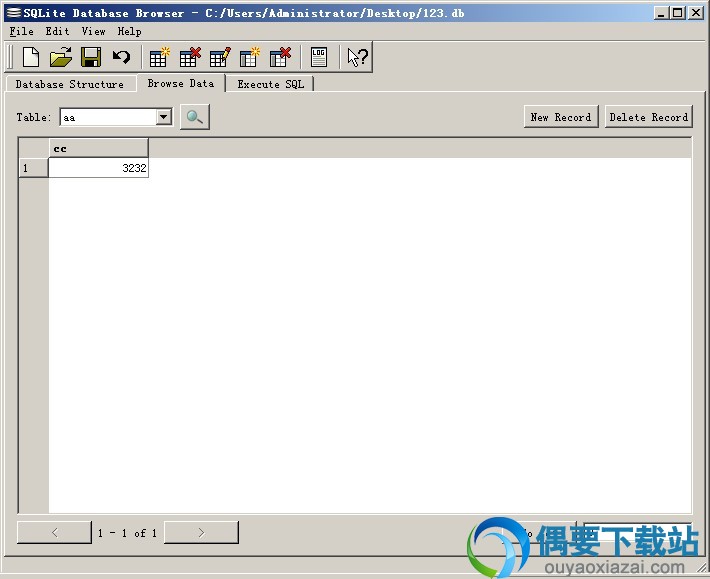Save changes with the floppy disk icon
The width and height of the screenshot is (710, 579).
(91, 57)
